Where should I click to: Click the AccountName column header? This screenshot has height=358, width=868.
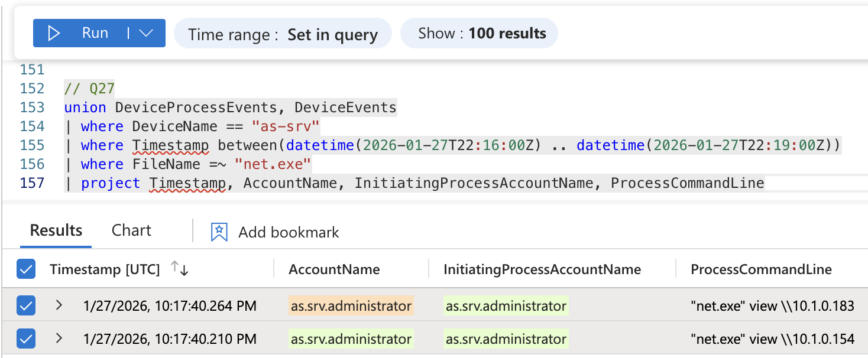(x=334, y=269)
